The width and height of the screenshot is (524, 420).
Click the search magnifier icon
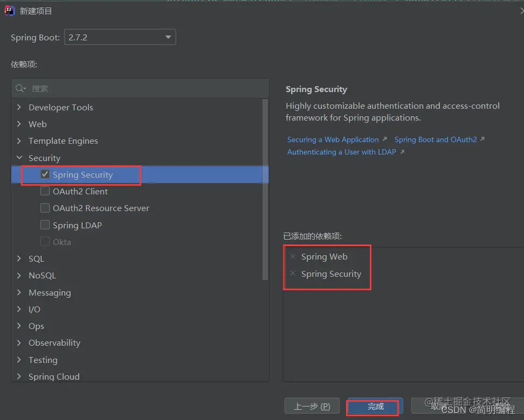coord(20,88)
